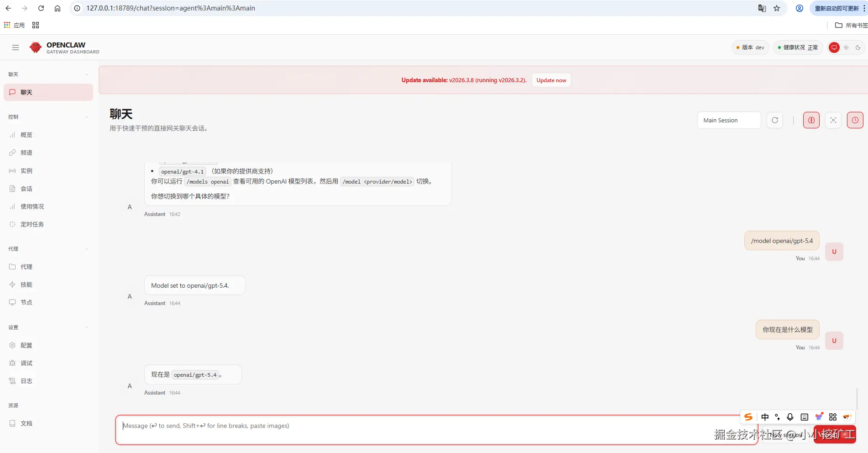This screenshot has height=453, width=868.
Task: Click the OpenClaw red lobster logo
Action: pos(35,47)
